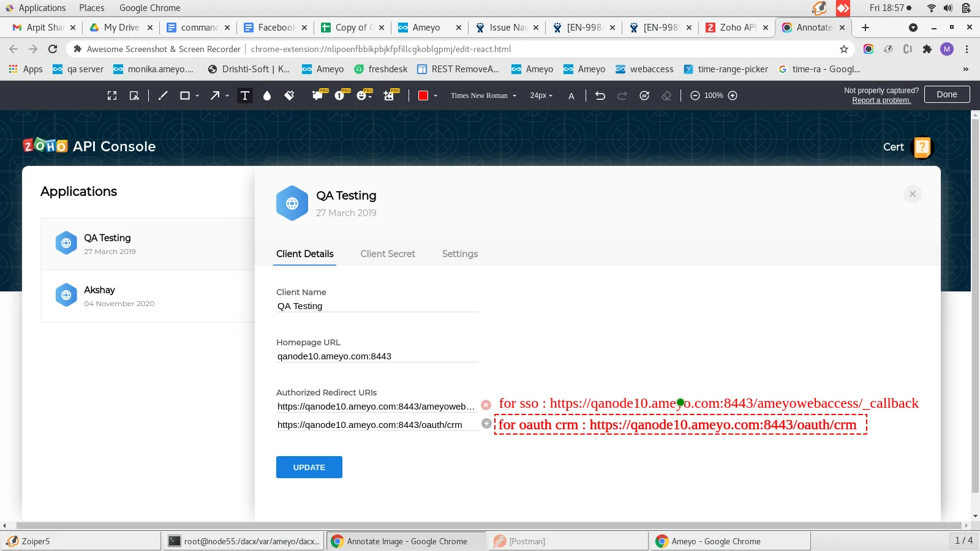Bookmark this page with star icon
The height and width of the screenshot is (551, 980).
(844, 49)
